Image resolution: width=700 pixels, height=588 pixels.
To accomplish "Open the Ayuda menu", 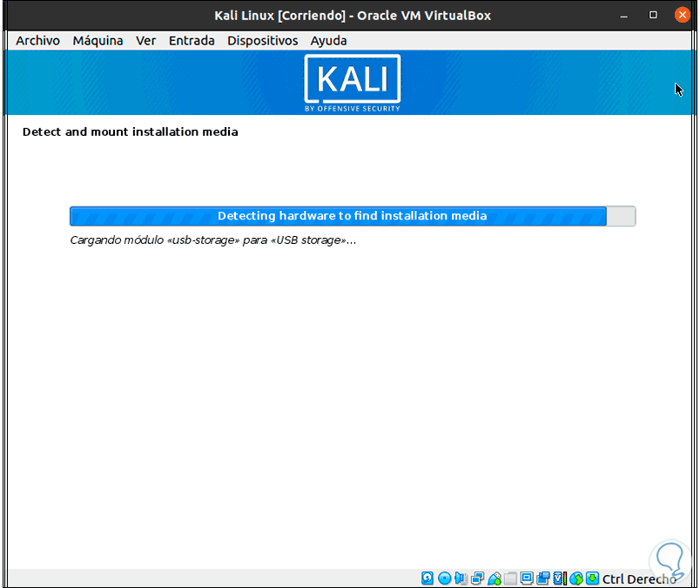I will coord(328,41).
